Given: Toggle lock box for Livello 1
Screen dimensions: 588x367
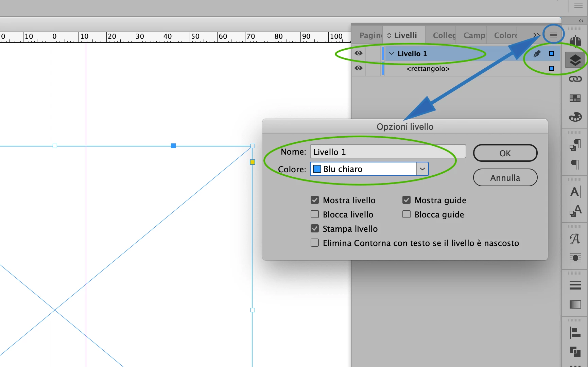Looking at the screenshot, I should click(374, 53).
